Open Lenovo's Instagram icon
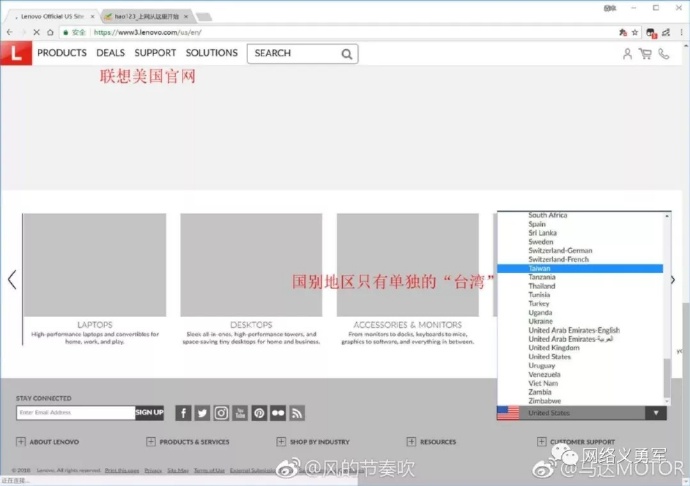Screen dimensions: 690x486 pyautogui.click(x=221, y=413)
